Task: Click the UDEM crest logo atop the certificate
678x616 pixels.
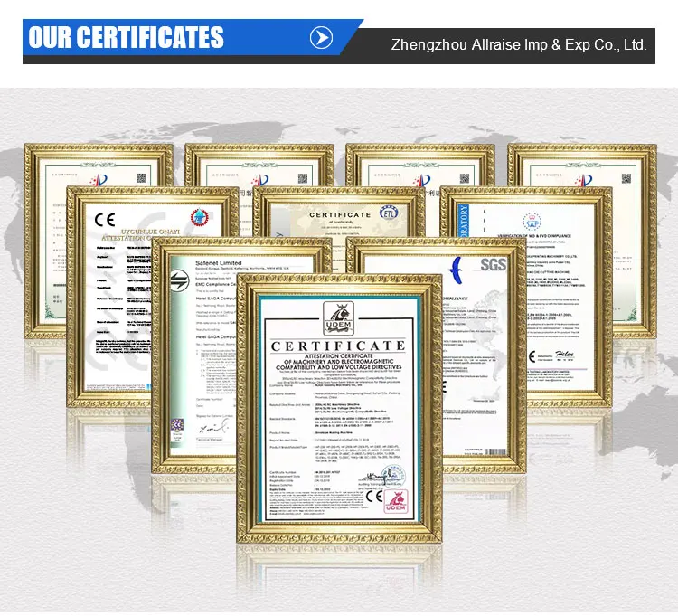Action: point(339,319)
